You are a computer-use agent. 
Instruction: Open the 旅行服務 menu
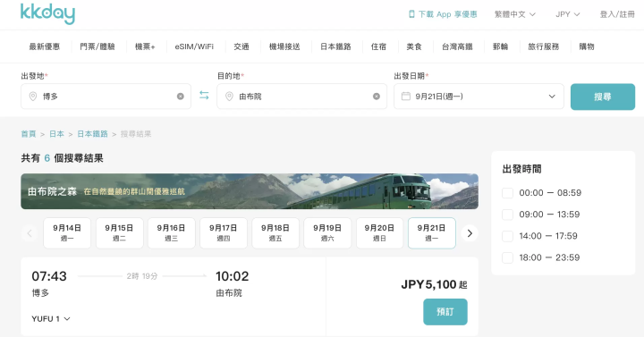(544, 46)
